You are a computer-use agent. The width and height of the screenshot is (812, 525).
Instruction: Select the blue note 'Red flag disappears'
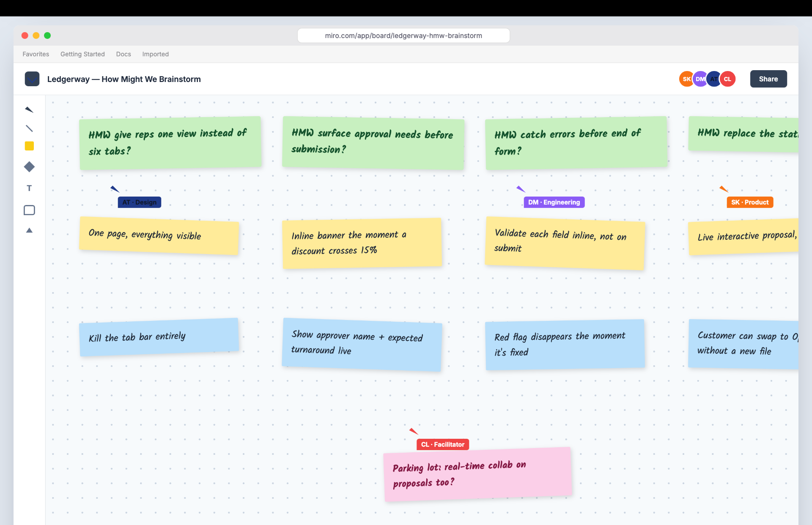pos(565,345)
